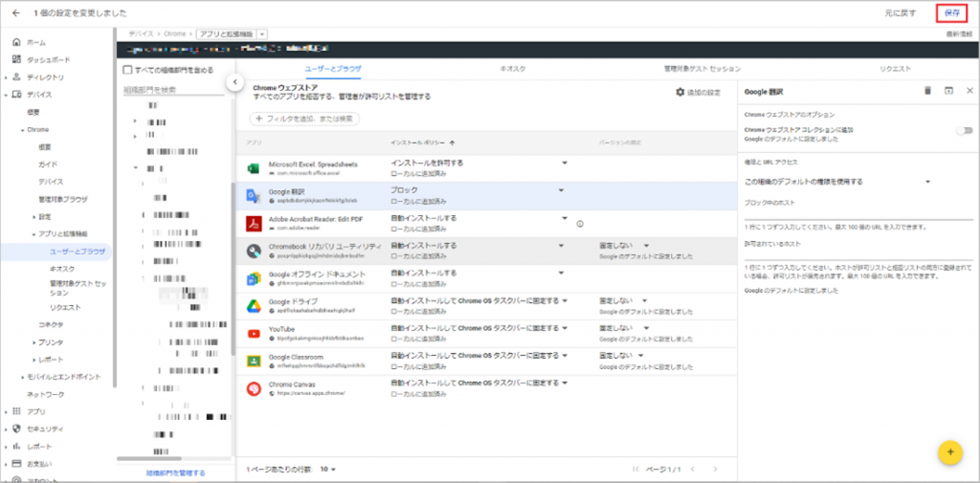Select リクエスト in the sidebar
Screen dimensions: 980x483
pyautogui.click(x=65, y=307)
